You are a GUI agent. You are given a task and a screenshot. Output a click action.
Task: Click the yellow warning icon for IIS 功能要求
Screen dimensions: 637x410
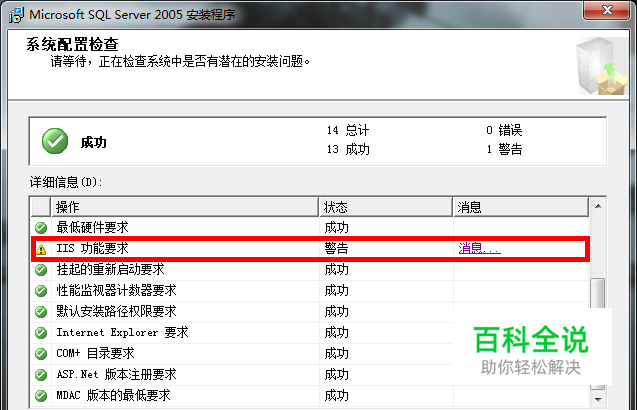[x=41, y=249]
